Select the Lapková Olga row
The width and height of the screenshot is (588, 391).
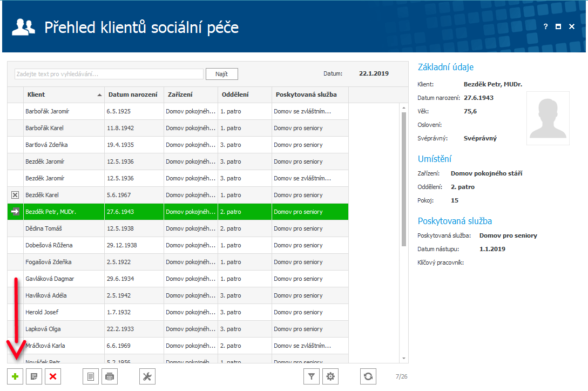[178, 329]
